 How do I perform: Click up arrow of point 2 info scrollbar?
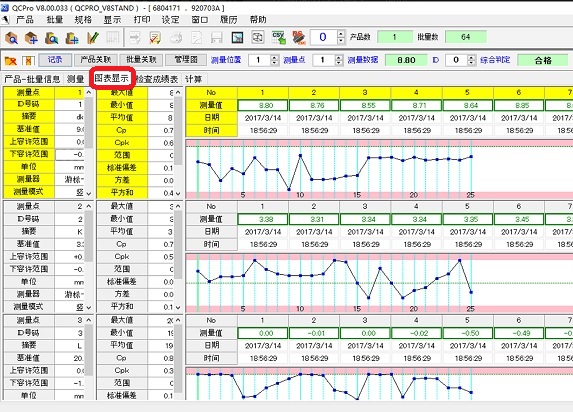88,207
